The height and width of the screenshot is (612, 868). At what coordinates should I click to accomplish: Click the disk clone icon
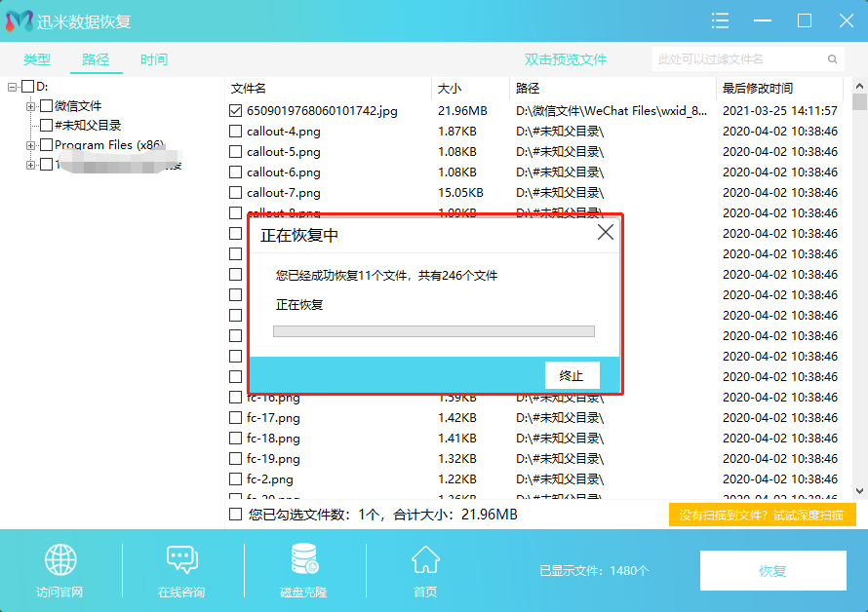tap(303, 560)
